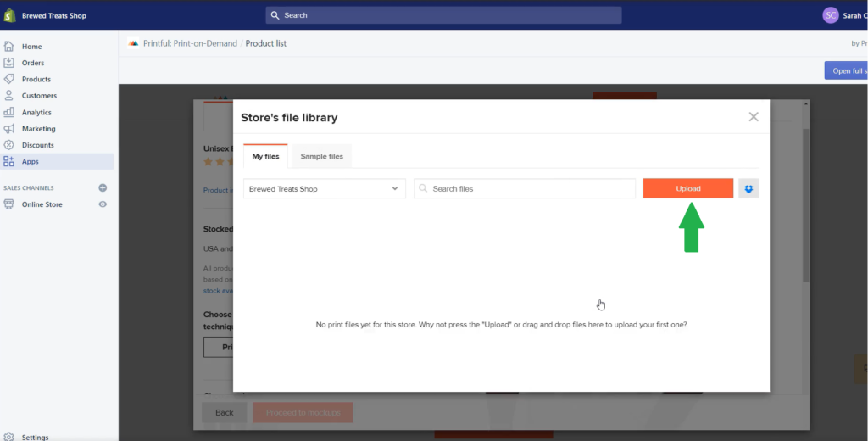868x441 pixels.
Task: Click Brewed Treats Shop store name
Action: [53, 15]
